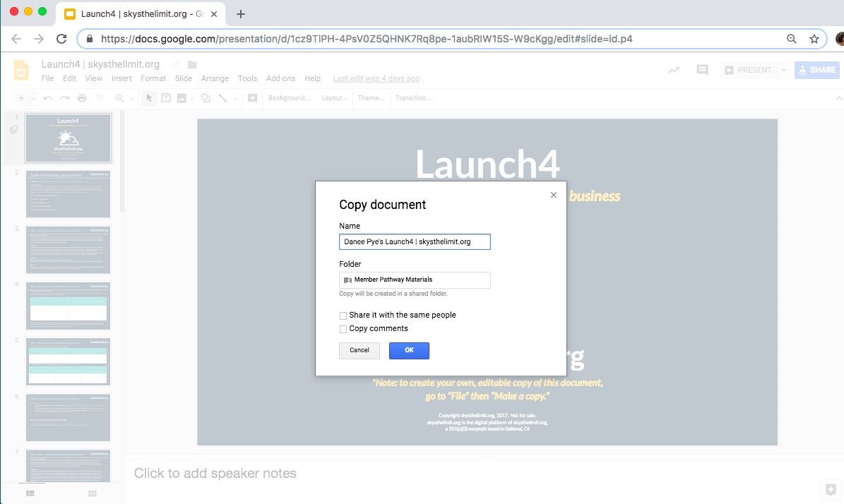Reload the page with refresh icon
This screenshot has height=504, width=844.
(61, 39)
